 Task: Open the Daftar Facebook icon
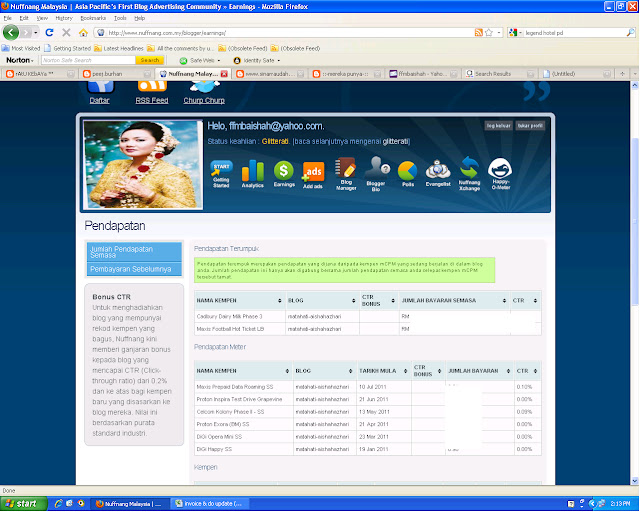(x=101, y=86)
